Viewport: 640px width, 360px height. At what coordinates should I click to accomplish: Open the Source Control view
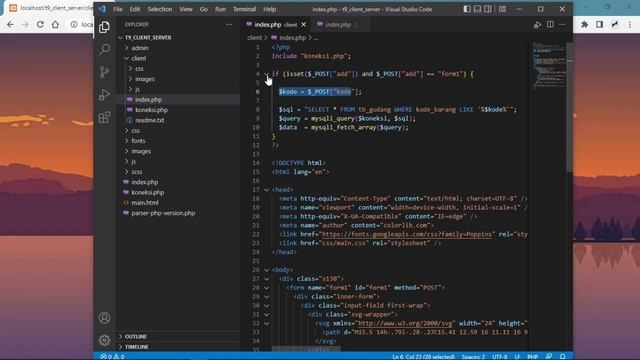(104, 72)
